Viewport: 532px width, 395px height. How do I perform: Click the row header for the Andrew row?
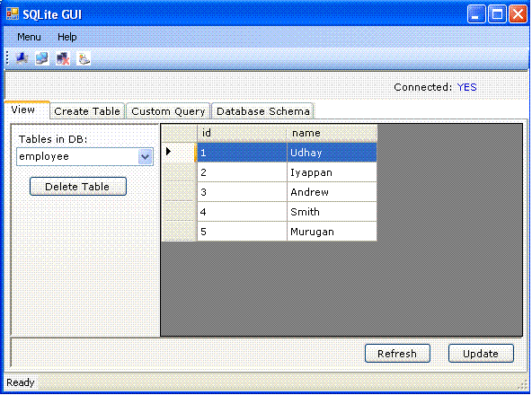(x=179, y=192)
